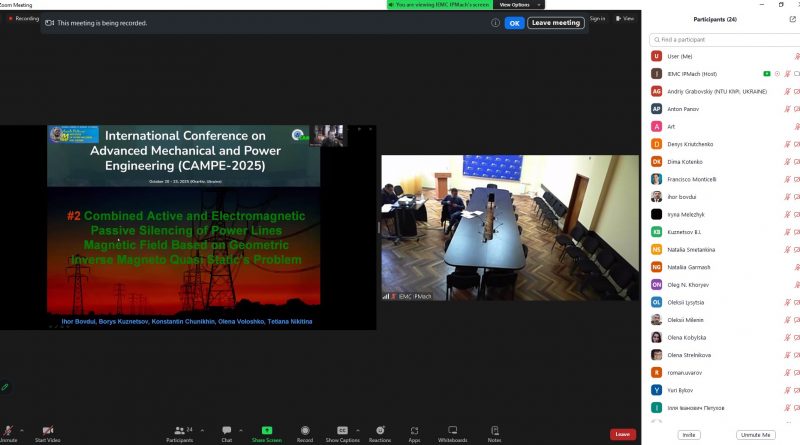
Task: Click the blue OK button
Action: 514,23
